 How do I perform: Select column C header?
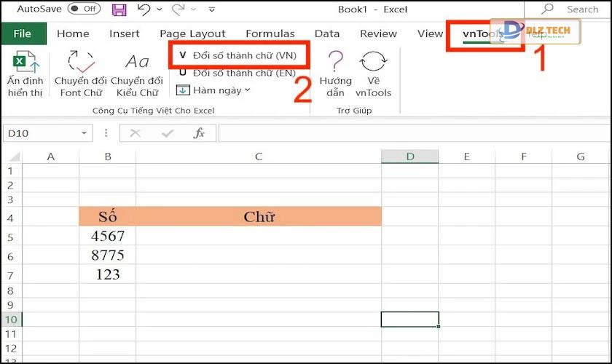coord(259,157)
